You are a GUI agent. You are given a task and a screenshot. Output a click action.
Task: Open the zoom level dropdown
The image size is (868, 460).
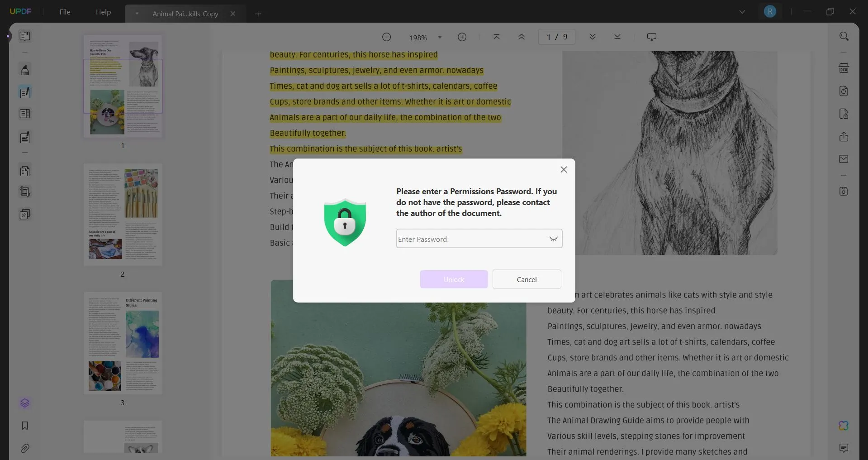(x=440, y=38)
